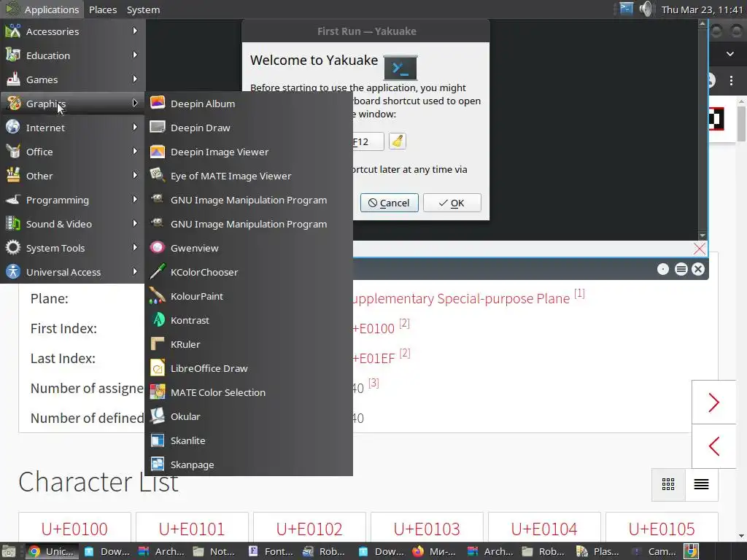Open KolourPaint paint program
This screenshot has width=747, height=560.
coord(249,296)
